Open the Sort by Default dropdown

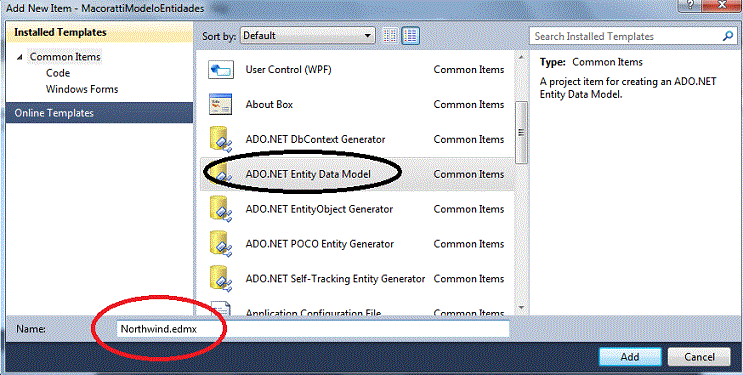308,36
